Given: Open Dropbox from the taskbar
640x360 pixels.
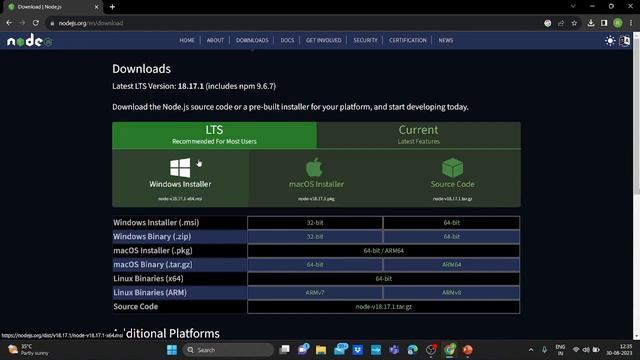Looking at the screenshot, I should tap(358, 350).
